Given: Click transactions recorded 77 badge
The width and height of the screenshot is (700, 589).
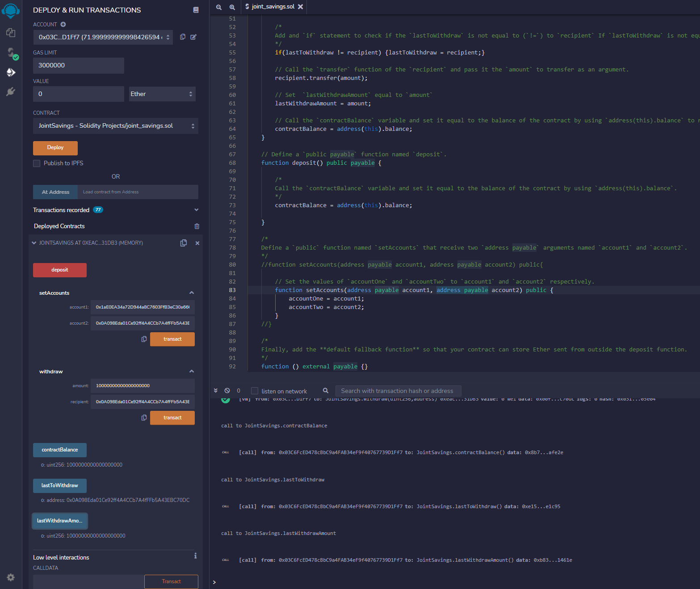Looking at the screenshot, I should (98, 210).
